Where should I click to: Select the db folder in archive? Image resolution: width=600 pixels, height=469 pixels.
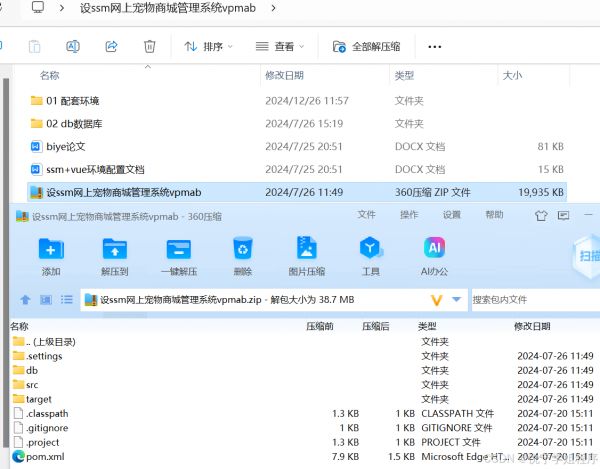pos(25,370)
